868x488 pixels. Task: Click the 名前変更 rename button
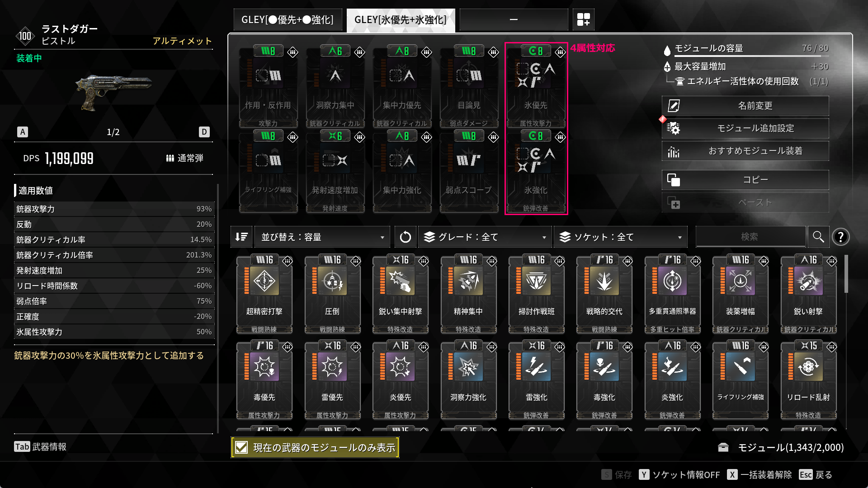pos(745,106)
